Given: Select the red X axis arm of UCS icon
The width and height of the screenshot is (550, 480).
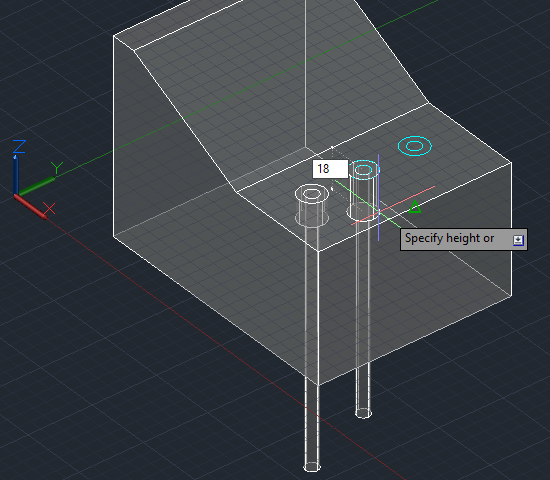Looking at the screenshot, I should click(x=31, y=207).
